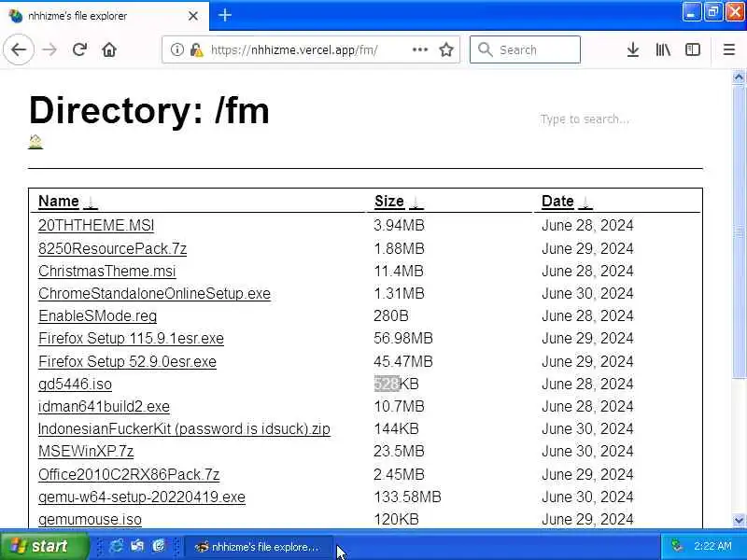Click the 528KB size cell
Image resolution: width=747 pixels, height=560 pixels.
[396, 384]
